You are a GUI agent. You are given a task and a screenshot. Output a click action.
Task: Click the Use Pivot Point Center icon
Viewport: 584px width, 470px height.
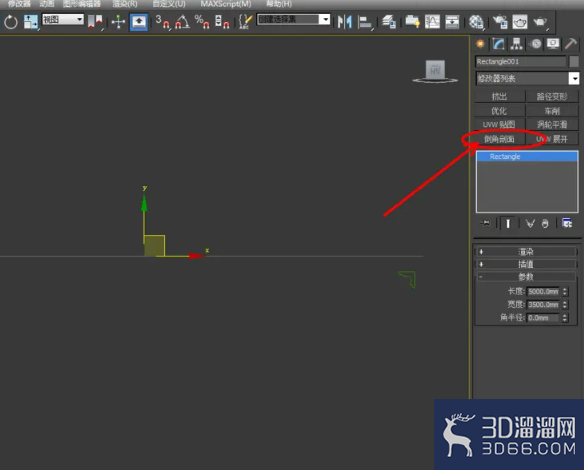point(95,22)
